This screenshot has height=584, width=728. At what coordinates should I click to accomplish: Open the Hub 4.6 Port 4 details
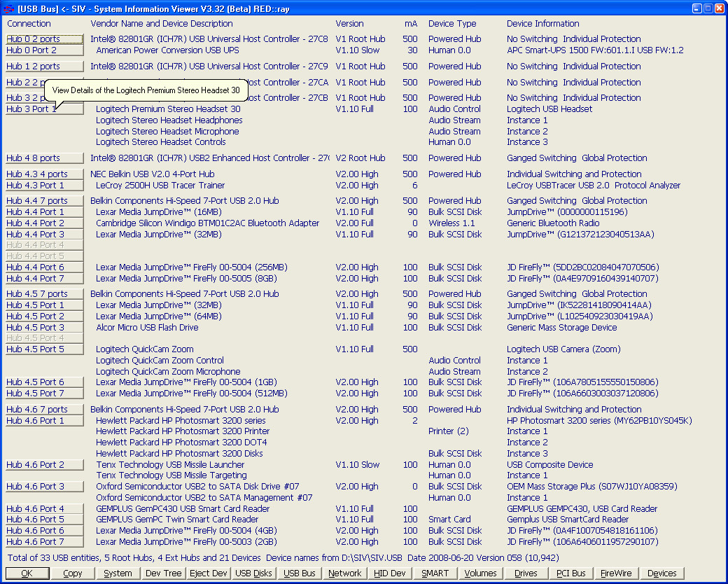click(45, 509)
